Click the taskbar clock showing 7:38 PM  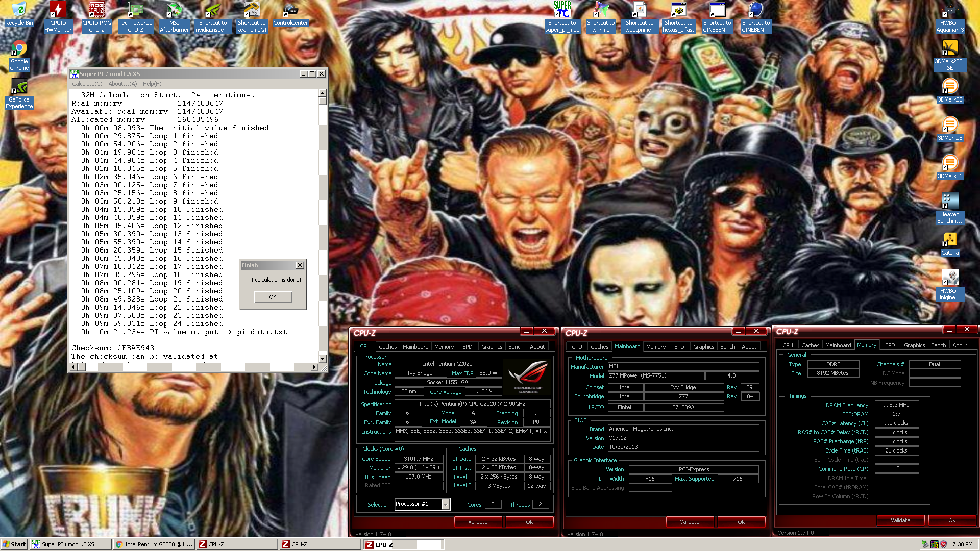point(962,544)
